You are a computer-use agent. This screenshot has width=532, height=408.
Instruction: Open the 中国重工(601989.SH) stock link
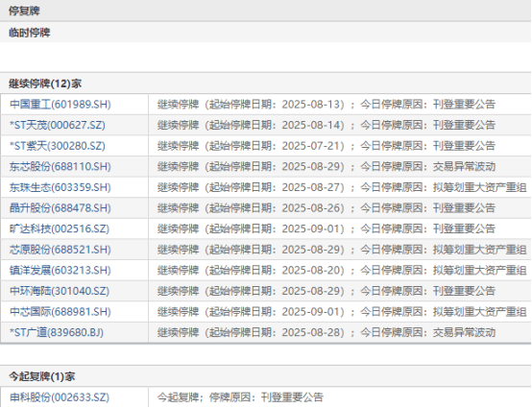tap(60, 104)
